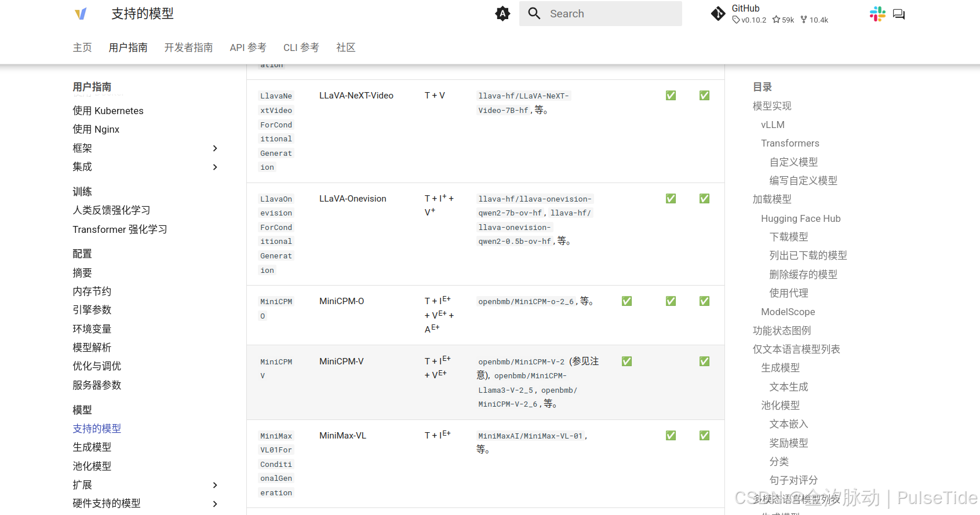Click the Search input field
Screen dimensions: 980x515
(x=600, y=13)
